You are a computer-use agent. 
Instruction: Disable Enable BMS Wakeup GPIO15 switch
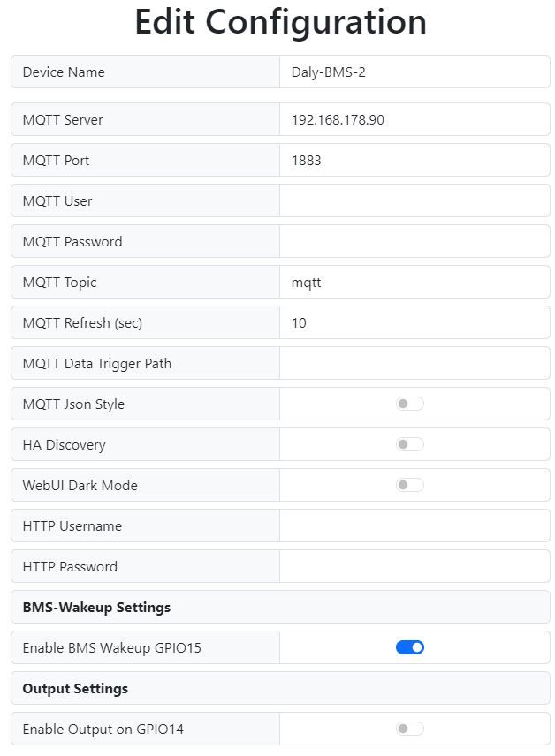(x=410, y=647)
